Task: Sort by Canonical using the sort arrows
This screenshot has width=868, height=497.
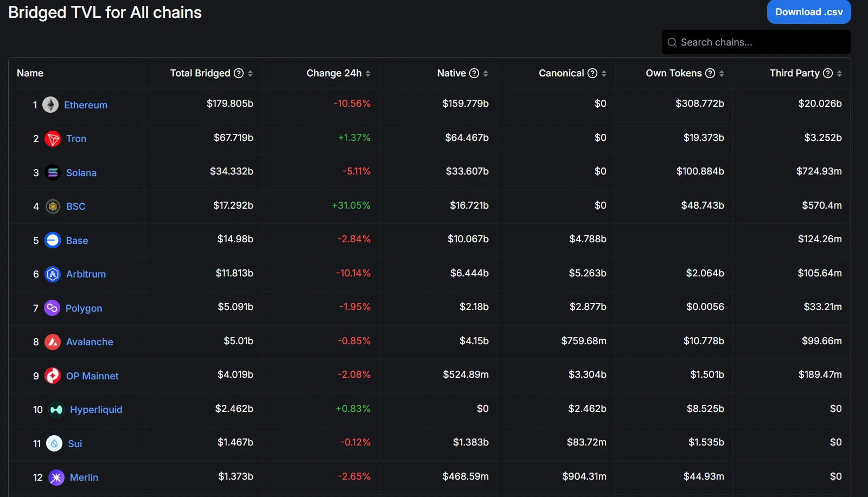Action: (x=604, y=74)
